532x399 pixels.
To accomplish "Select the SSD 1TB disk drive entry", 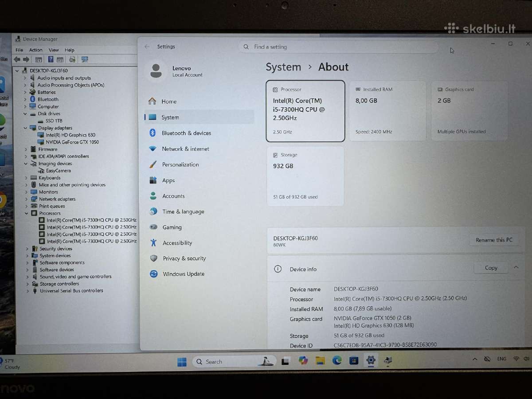I will tap(54, 121).
